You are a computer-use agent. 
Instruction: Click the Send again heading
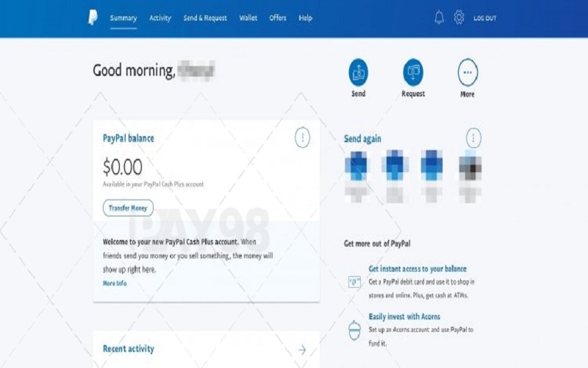click(x=362, y=139)
